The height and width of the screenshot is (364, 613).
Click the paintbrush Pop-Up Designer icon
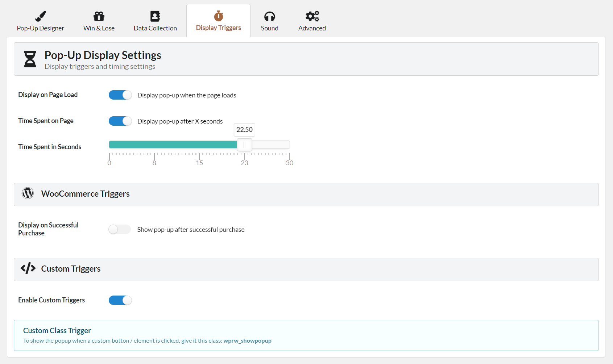[41, 16]
